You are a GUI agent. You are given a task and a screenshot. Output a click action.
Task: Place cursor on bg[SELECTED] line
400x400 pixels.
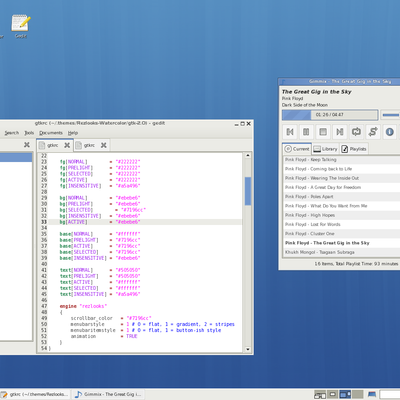103,210
